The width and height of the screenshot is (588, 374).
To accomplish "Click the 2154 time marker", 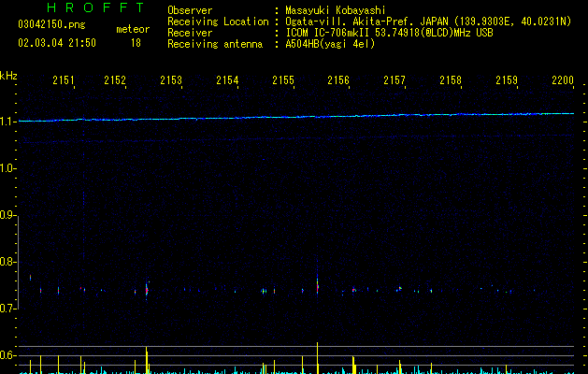I will pyautogui.click(x=227, y=79).
